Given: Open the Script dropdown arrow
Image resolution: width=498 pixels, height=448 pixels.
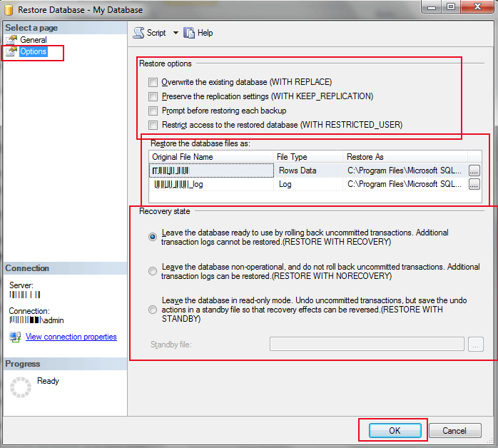Looking at the screenshot, I should point(176,33).
